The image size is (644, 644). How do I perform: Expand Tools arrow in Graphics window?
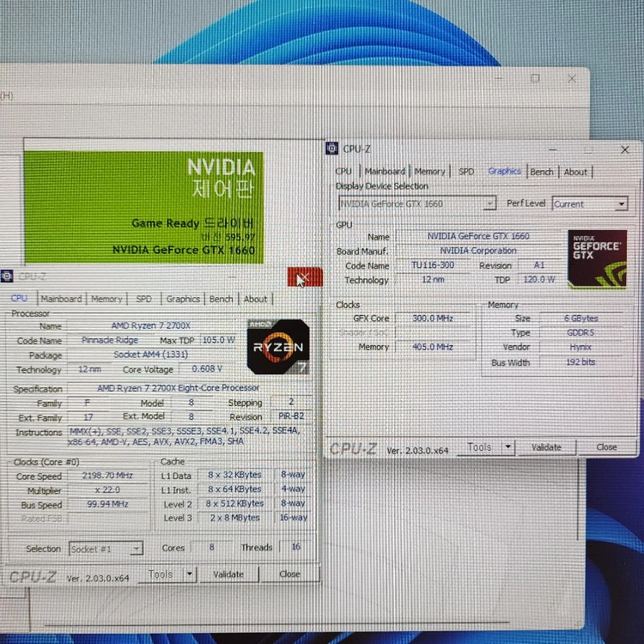(508, 447)
